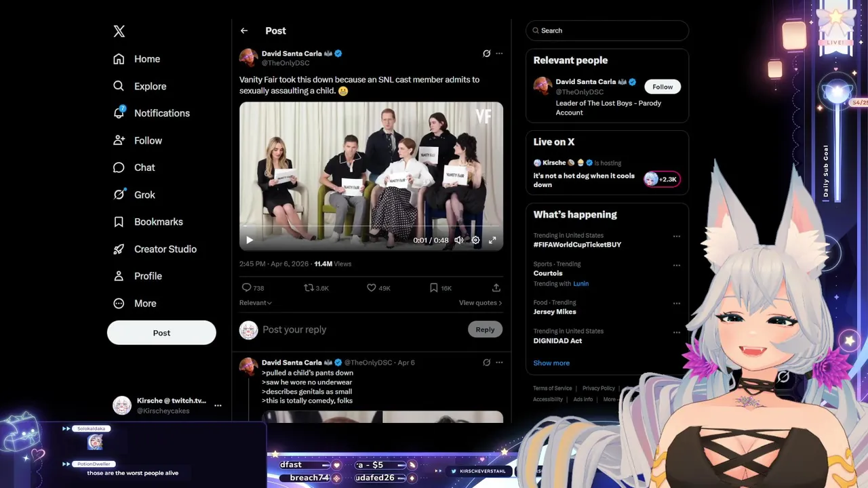Click the Courtois trend text
868x488 pixels.
pyautogui.click(x=548, y=273)
